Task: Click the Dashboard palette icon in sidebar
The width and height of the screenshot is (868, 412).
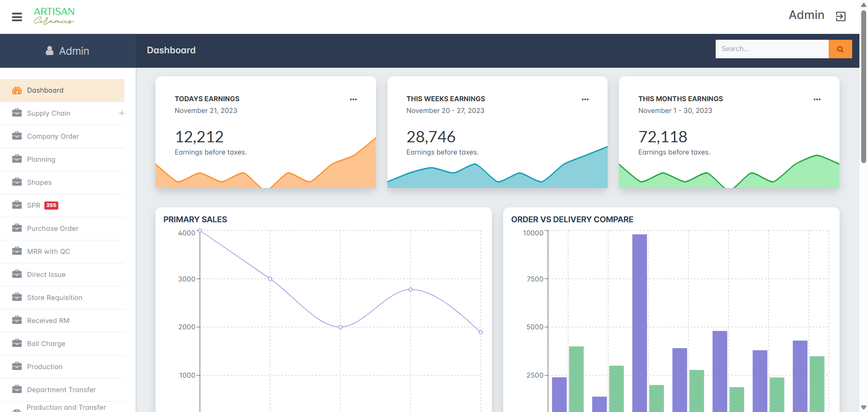Action: 17,90
